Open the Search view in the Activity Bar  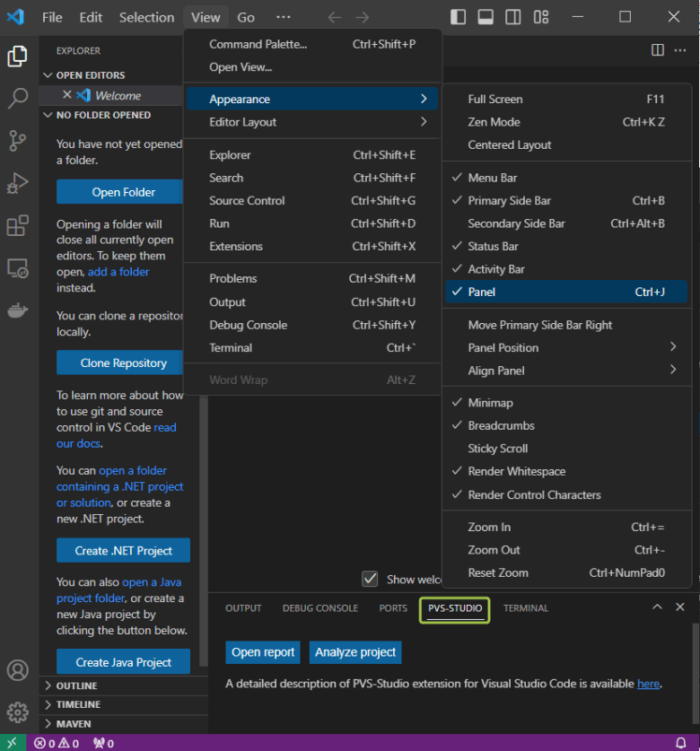(18, 98)
